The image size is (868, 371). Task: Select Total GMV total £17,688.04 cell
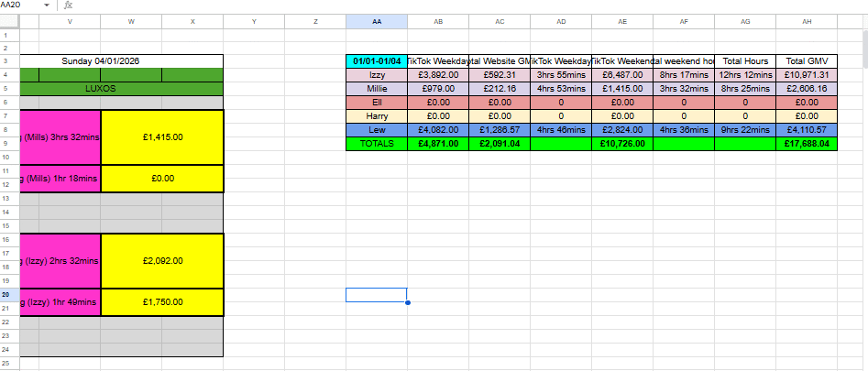point(807,144)
